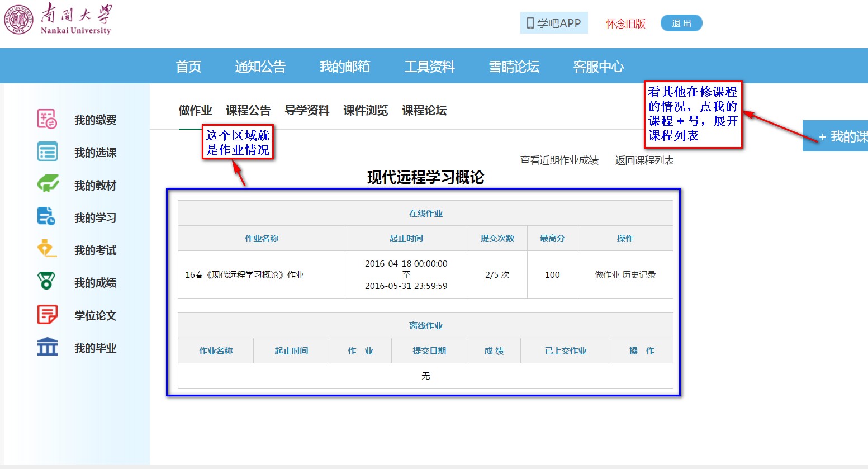This screenshot has width=868, height=469.
Task: Click 查看近期作业成绩 link
Action: [559, 160]
